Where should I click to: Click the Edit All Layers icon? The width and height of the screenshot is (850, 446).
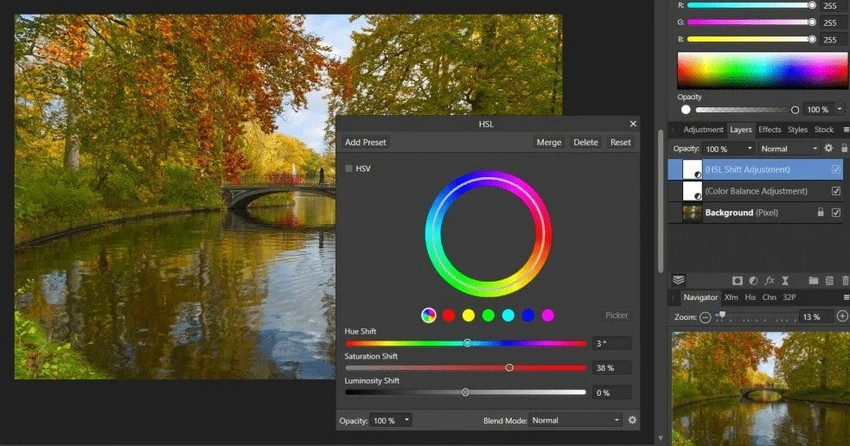click(678, 280)
